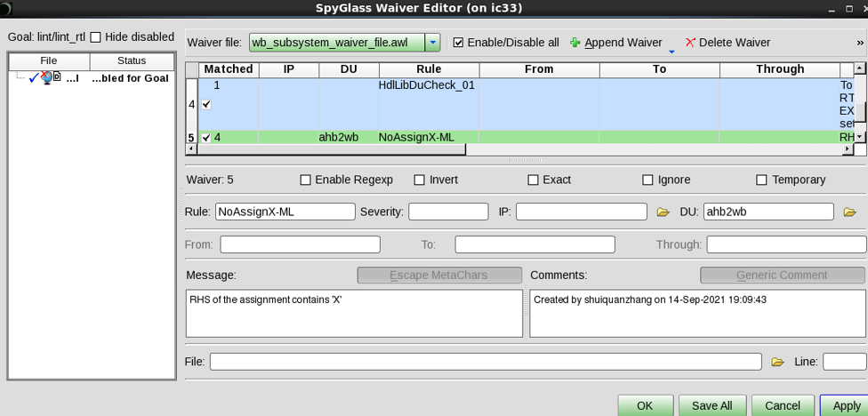Click the File path input field

(x=486, y=362)
